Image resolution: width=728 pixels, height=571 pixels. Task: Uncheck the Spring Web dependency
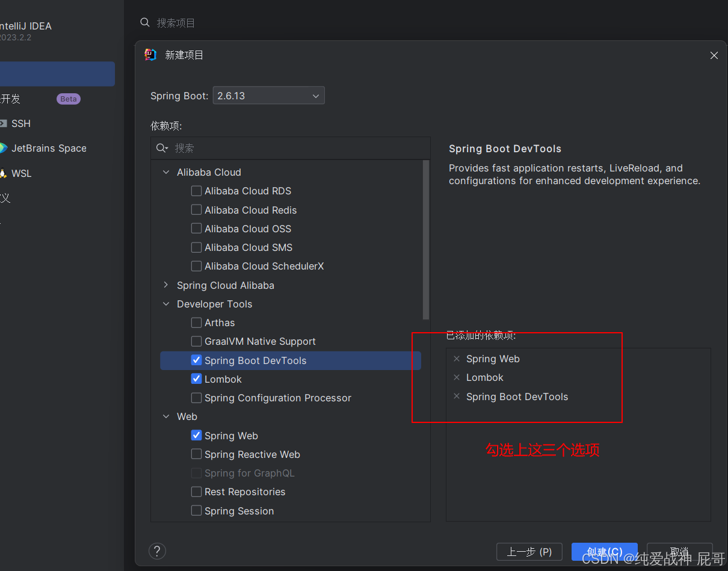coord(196,436)
